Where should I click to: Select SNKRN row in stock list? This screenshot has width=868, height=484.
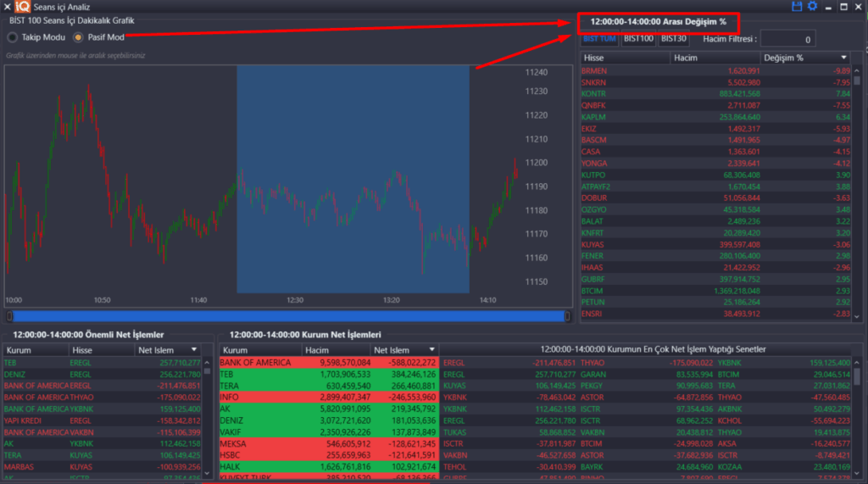pyautogui.click(x=715, y=82)
